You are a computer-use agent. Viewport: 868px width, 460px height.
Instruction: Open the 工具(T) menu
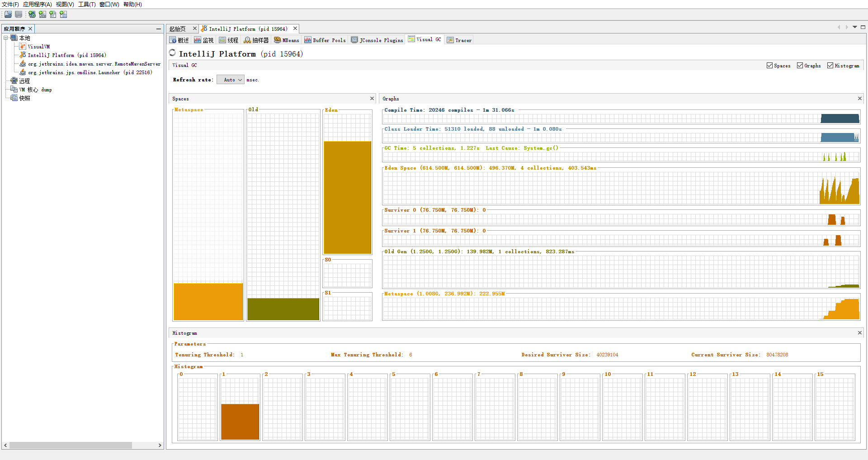(87, 5)
